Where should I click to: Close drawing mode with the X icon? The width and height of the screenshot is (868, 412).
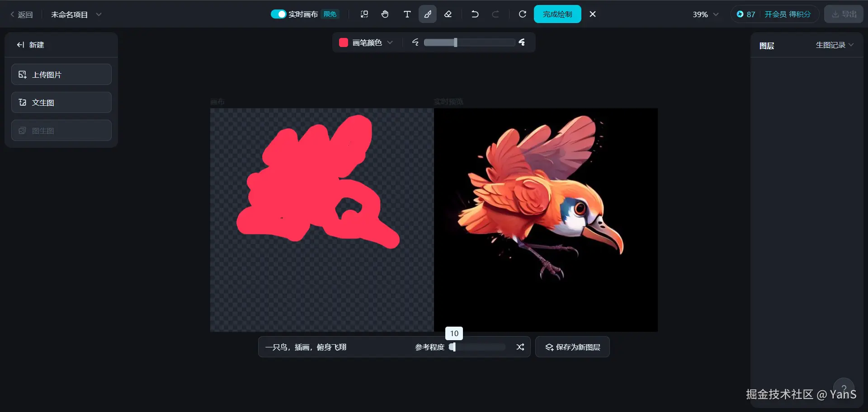(x=593, y=14)
